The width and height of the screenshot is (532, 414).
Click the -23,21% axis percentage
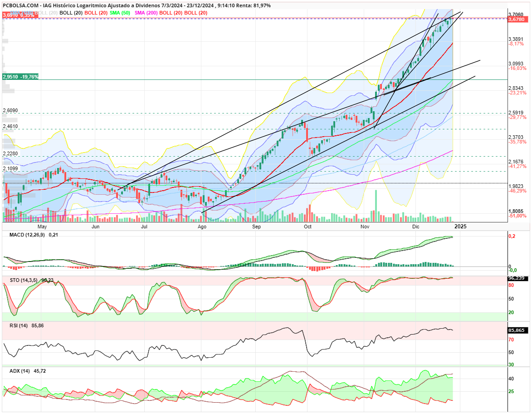click(x=517, y=93)
